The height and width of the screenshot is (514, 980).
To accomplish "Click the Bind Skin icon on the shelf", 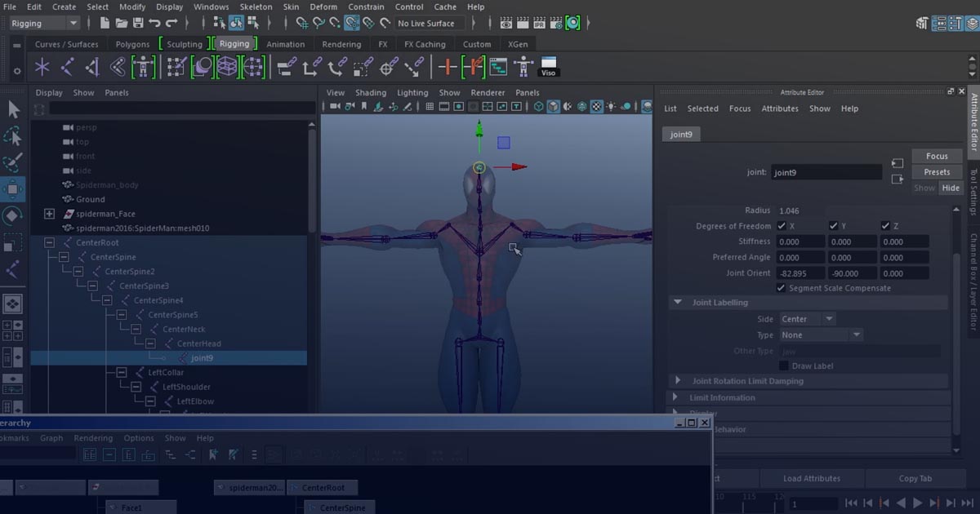I will pyautogui.click(x=203, y=65).
